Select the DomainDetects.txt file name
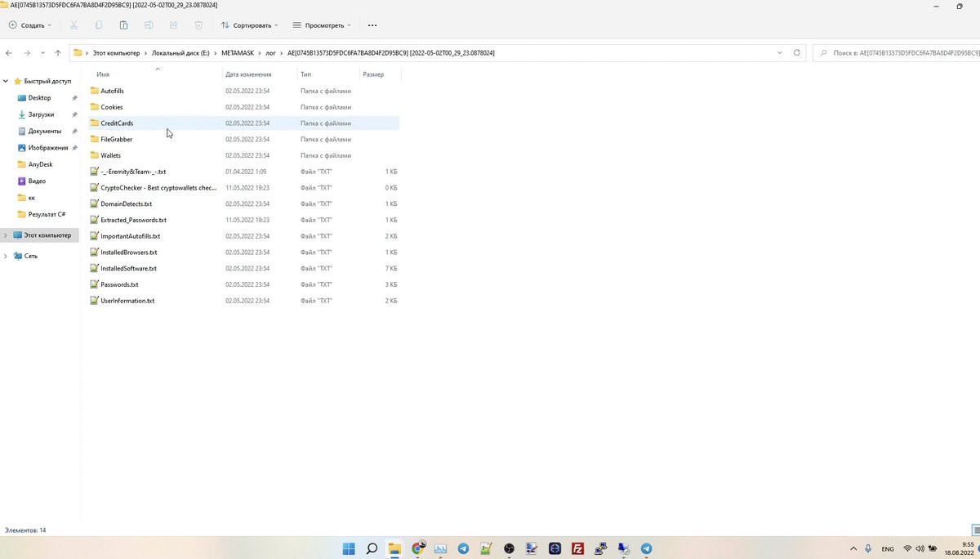 click(126, 203)
